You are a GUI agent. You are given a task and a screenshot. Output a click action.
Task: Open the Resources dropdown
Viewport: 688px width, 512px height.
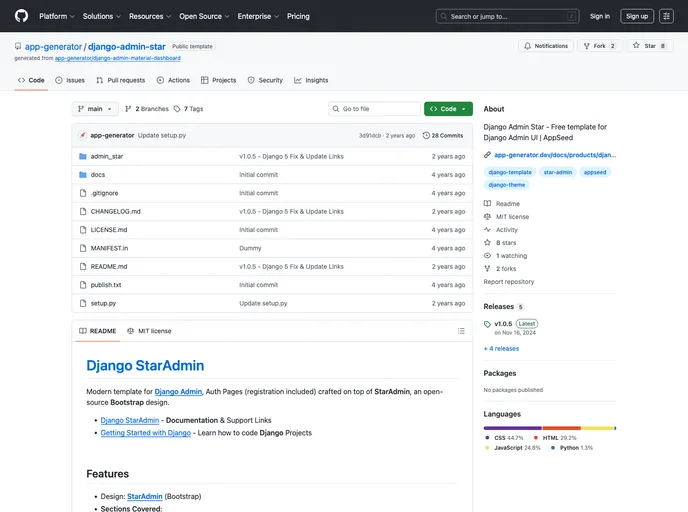tap(150, 16)
